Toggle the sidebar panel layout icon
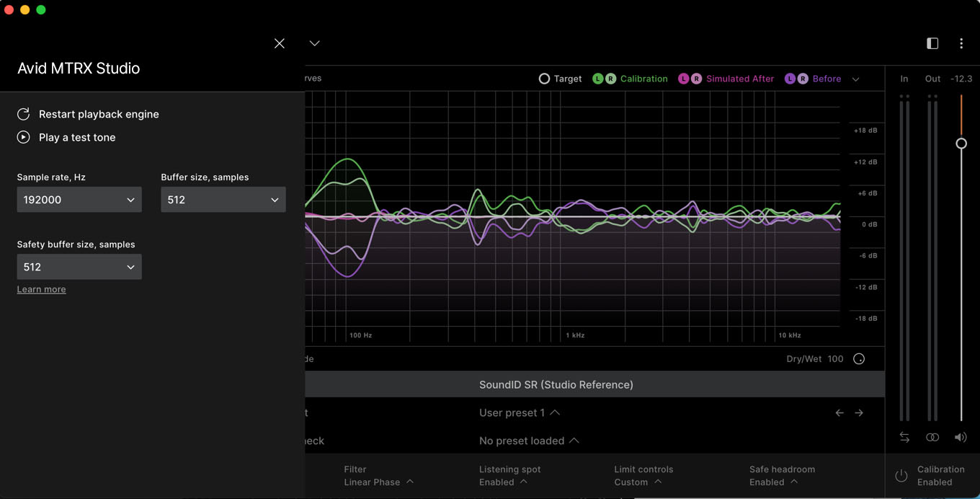Viewport: 980px width, 499px height. 932,43
